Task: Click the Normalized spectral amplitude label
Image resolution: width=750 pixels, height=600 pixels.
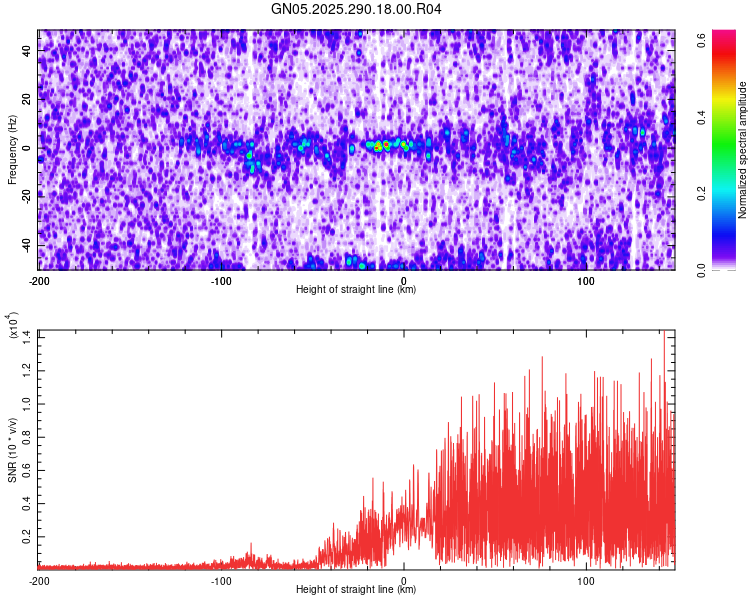Action: click(743, 150)
